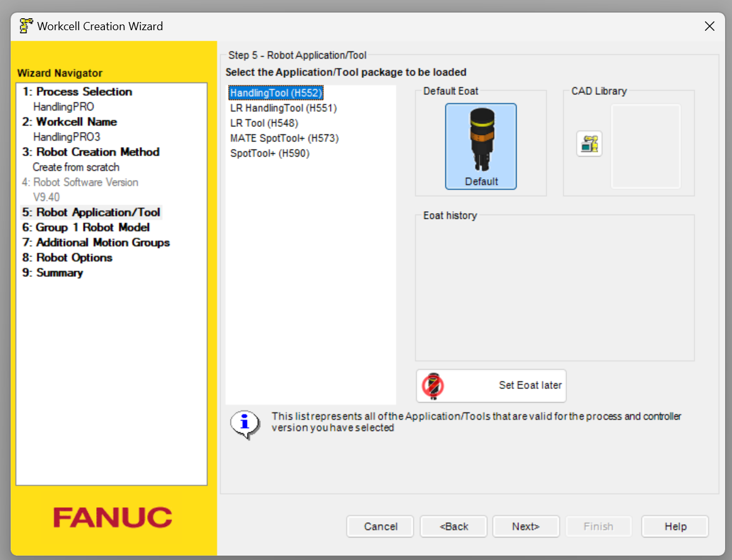Go to step 6: Group 1 Robot Model

pyautogui.click(x=86, y=228)
